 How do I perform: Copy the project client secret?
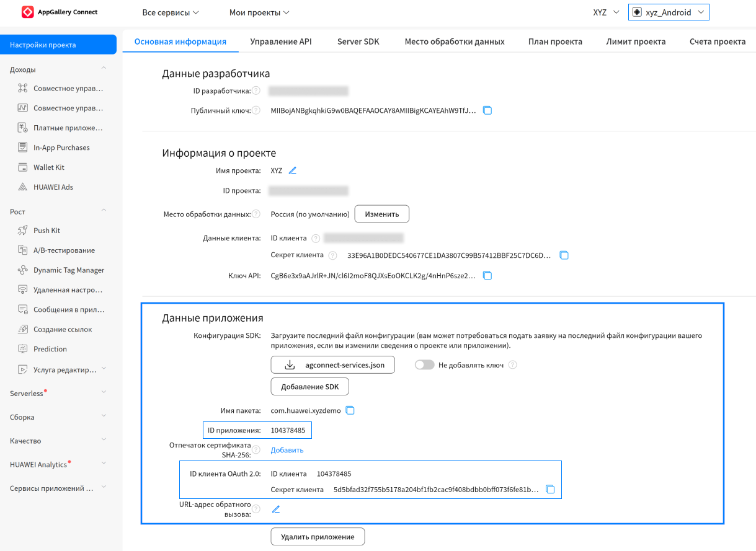click(x=564, y=255)
